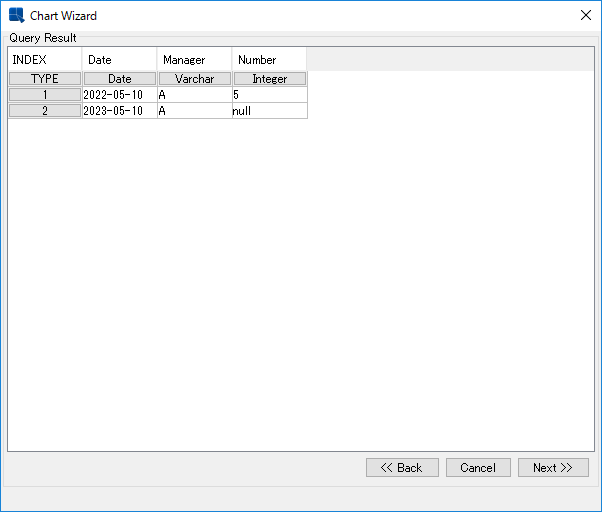The image size is (602, 512).
Task: Click the Date type cell button
Action: click(x=120, y=79)
